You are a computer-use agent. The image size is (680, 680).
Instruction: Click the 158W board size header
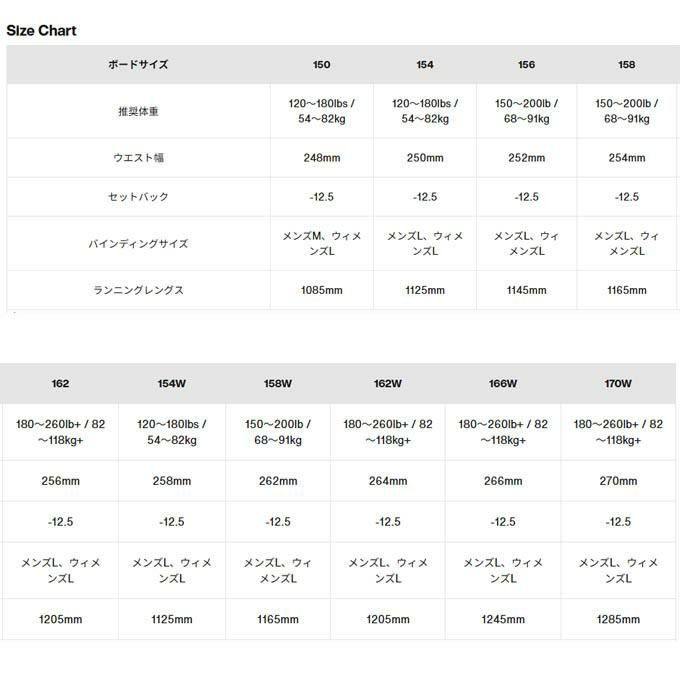click(278, 383)
